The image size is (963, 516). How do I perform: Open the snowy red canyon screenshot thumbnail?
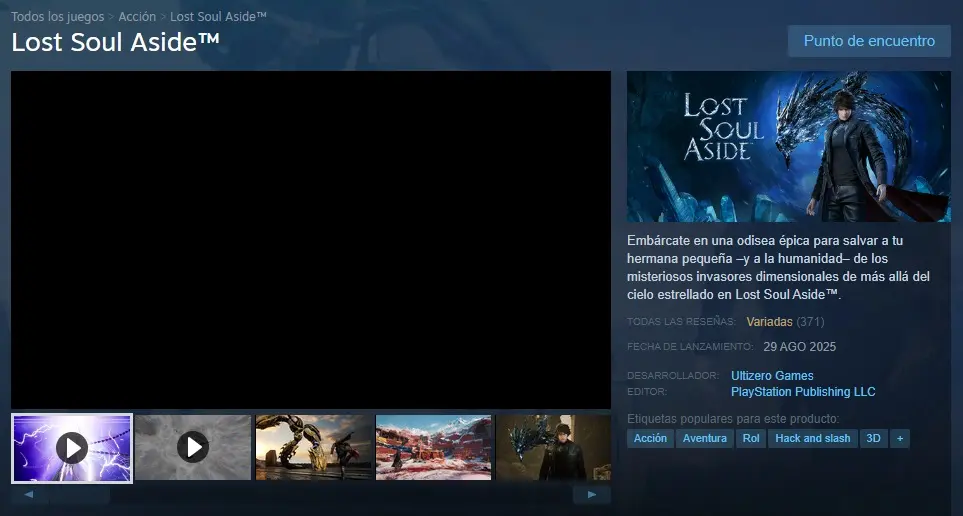point(434,448)
